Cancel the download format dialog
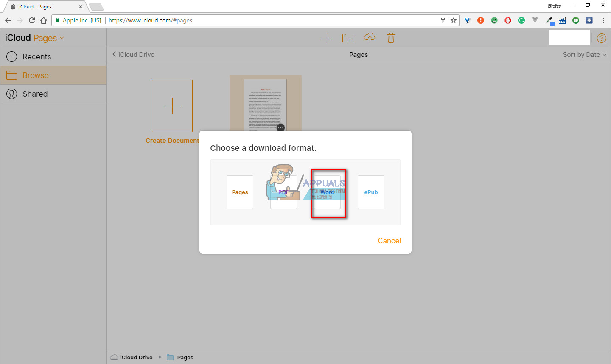This screenshot has width=611, height=364. coord(389,241)
